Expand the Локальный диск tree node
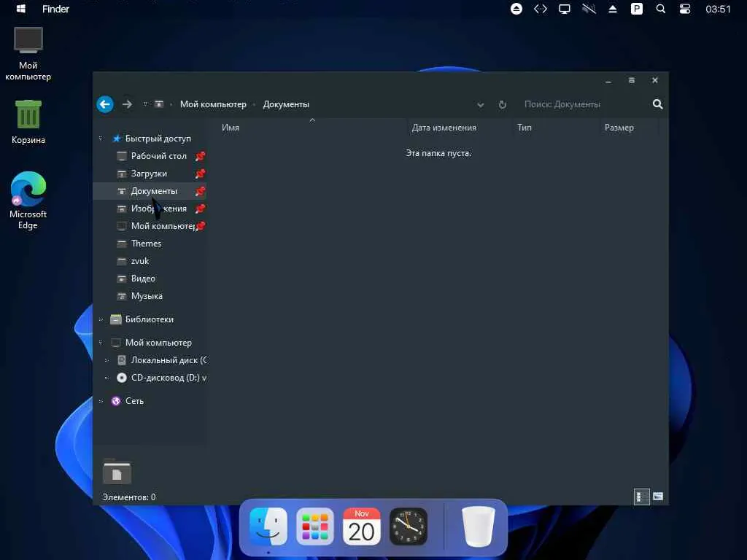Viewport: 747px width, 560px height. tap(107, 360)
